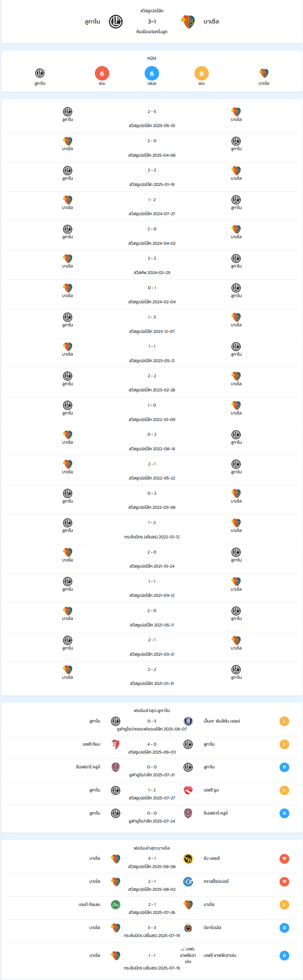Click the Lugano crest in the match header
This screenshot has width=303, height=980.
[x=115, y=22]
